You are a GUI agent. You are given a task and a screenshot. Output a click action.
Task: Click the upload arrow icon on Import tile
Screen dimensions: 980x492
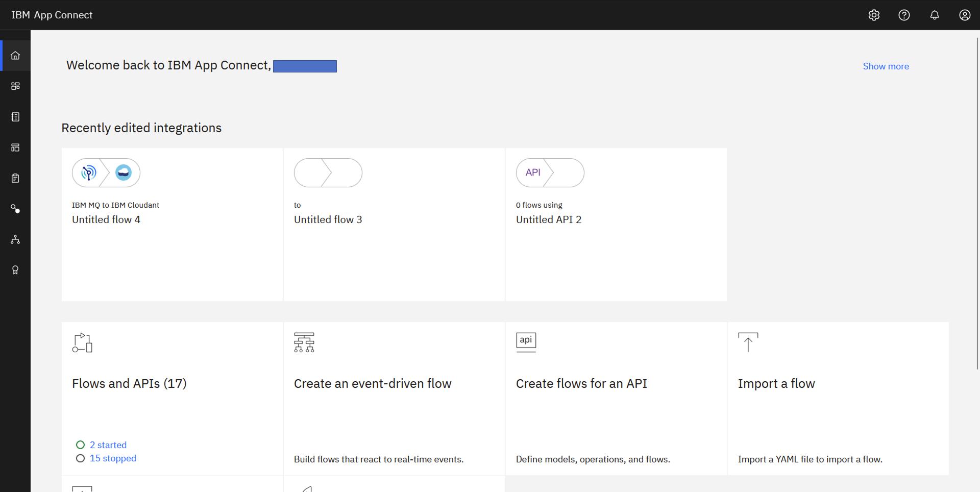748,342
